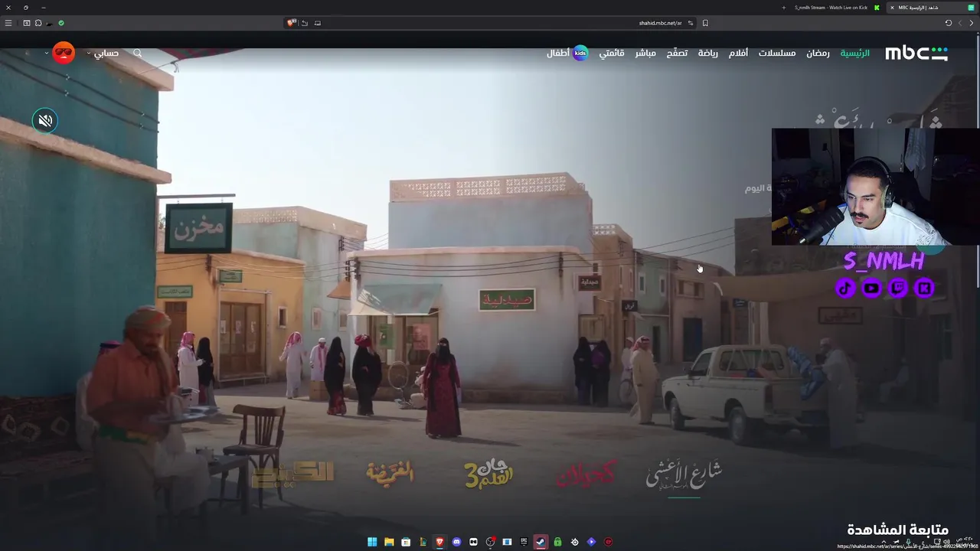The width and height of the screenshot is (980, 551).
Task: Open Microsoft Store from taskbar
Action: click(406, 542)
